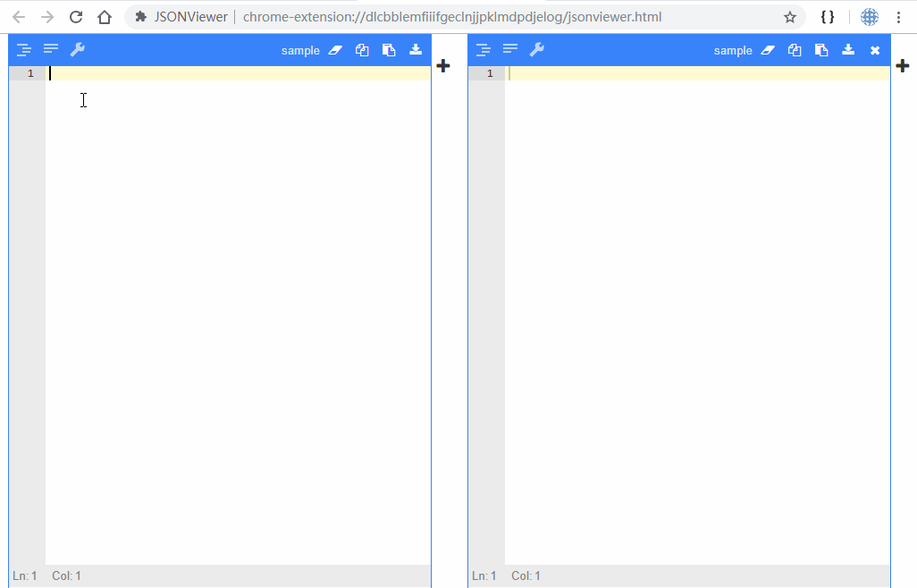Copy contents of the right panel
The image size is (917, 588).
pos(795,50)
